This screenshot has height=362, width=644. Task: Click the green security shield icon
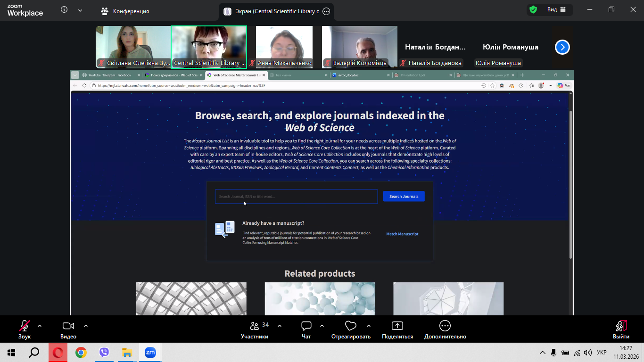(x=533, y=10)
